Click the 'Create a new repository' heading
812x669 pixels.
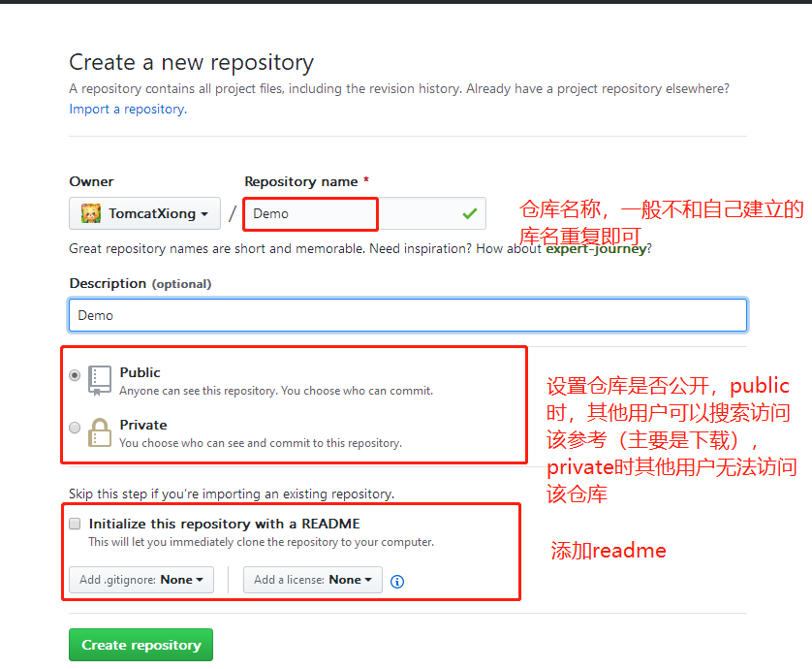(x=192, y=63)
